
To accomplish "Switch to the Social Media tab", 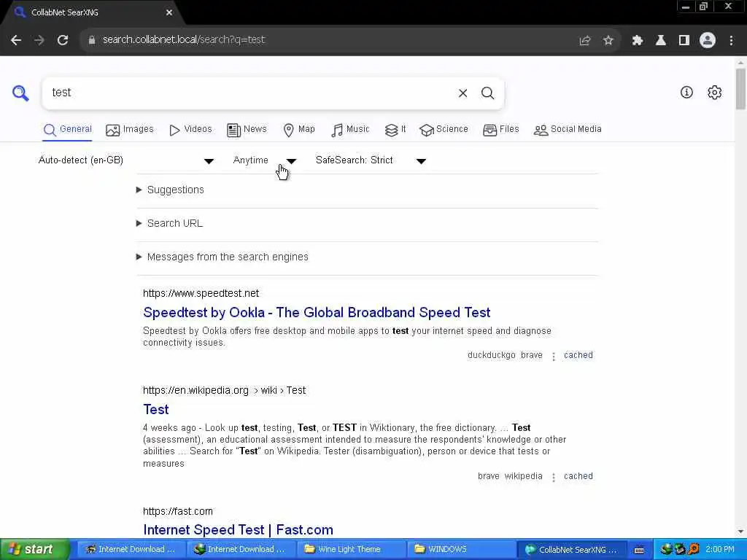I will click(x=568, y=130).
